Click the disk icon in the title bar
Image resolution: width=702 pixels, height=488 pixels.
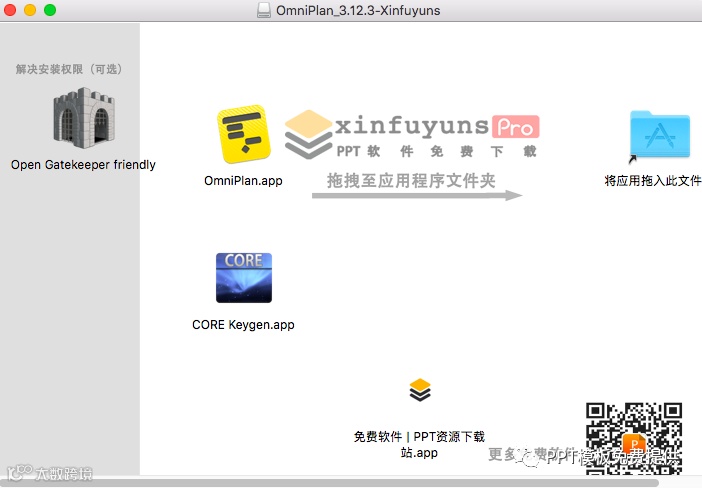tap(264, 10)
